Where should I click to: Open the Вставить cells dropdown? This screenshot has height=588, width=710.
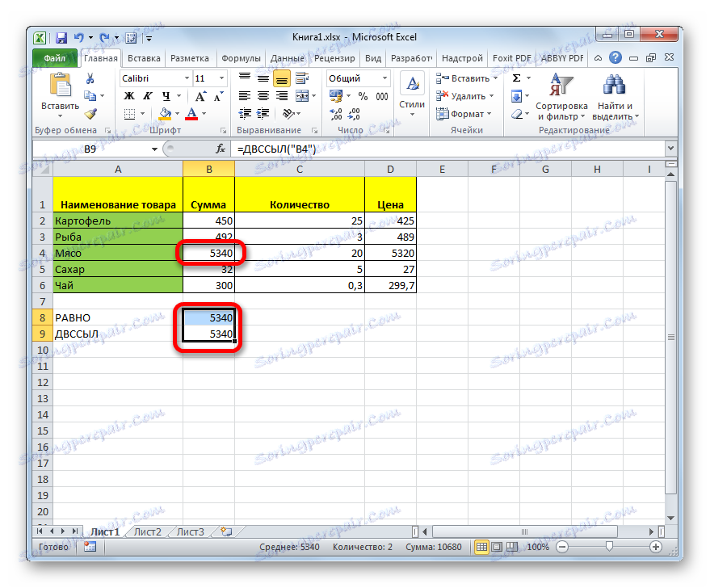467,78
